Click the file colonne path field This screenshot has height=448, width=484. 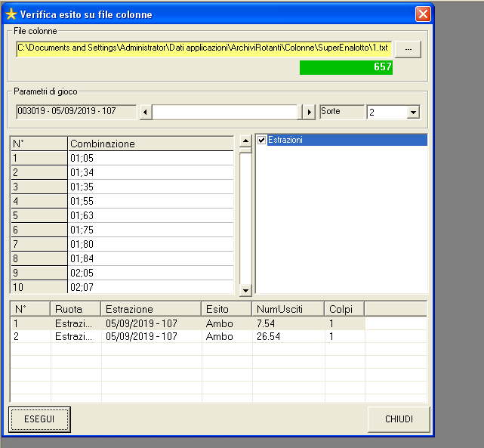click(204, 49)
